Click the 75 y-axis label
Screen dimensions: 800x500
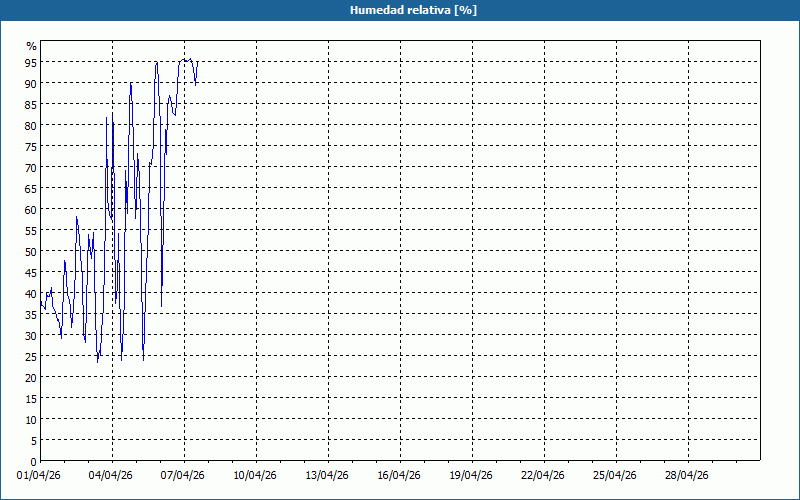tap(31, 147)
